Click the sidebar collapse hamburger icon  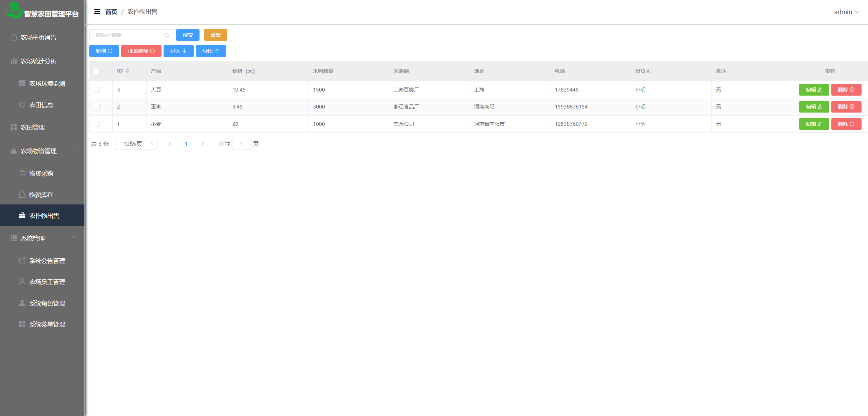coord(97,12)
